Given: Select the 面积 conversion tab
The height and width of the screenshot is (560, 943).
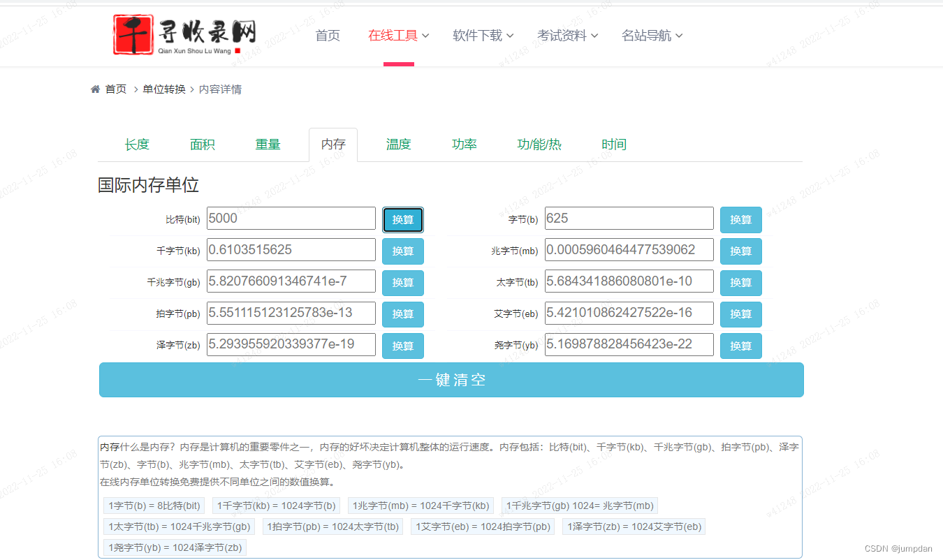Looking at the screenshot, I should (x=202, y=145).
